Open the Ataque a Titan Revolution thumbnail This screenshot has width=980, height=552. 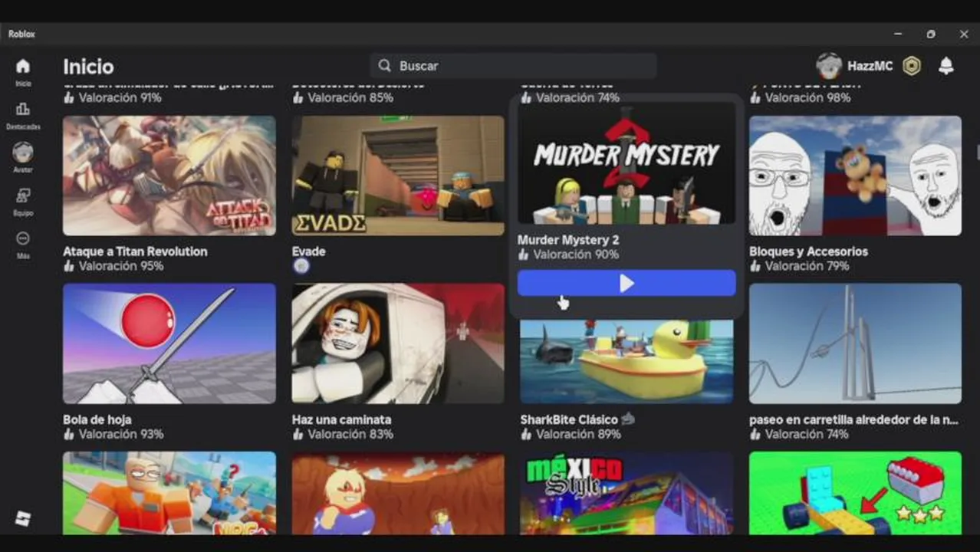[x=169, y=176]
